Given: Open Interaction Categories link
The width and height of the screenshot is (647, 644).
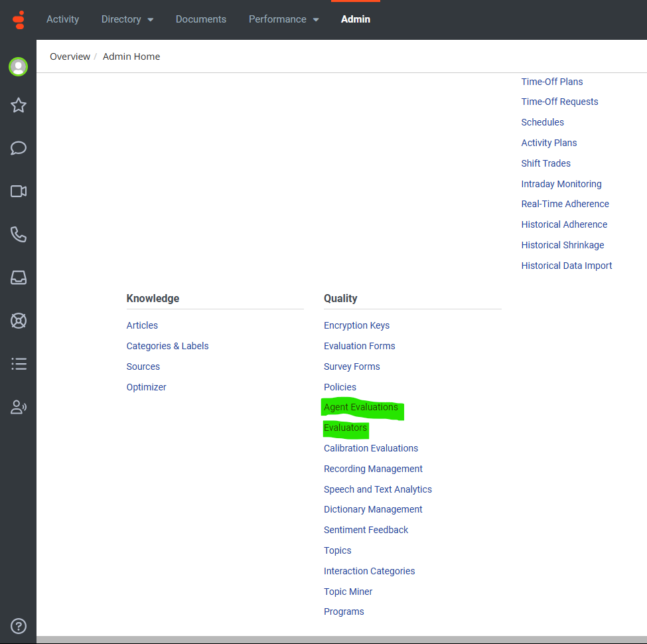Looking at the screenshot, I should pyautogui.click(x=370, y=572).
